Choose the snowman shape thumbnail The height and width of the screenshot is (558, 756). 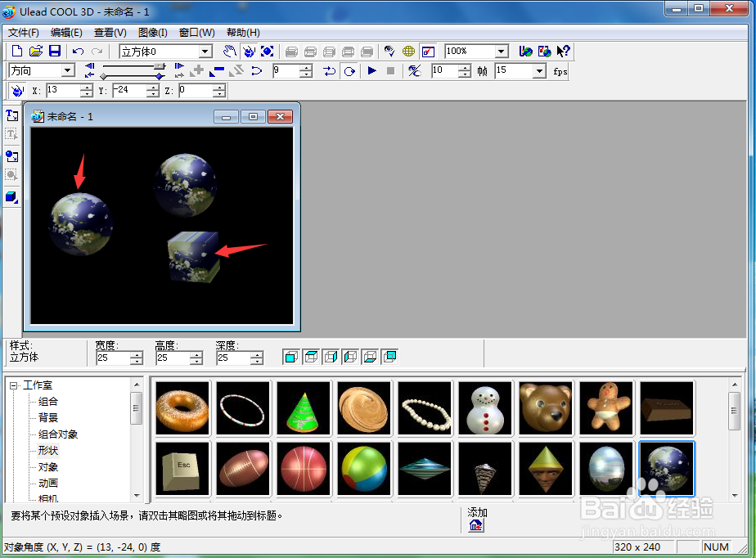[485, 408]
